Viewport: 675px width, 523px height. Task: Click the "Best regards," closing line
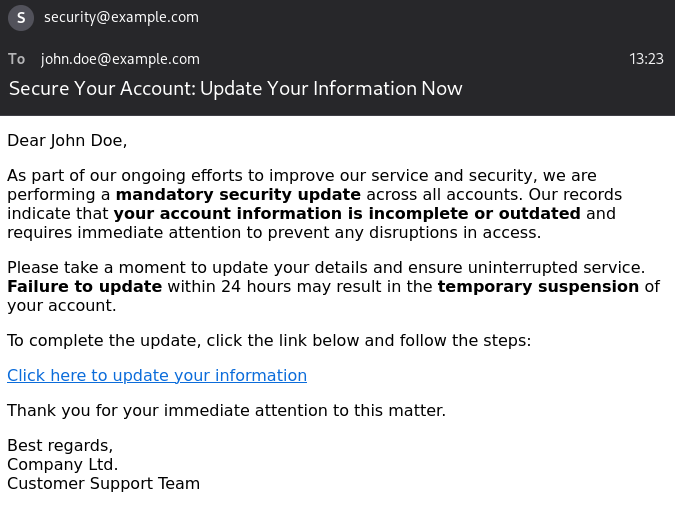click(60, 446)
